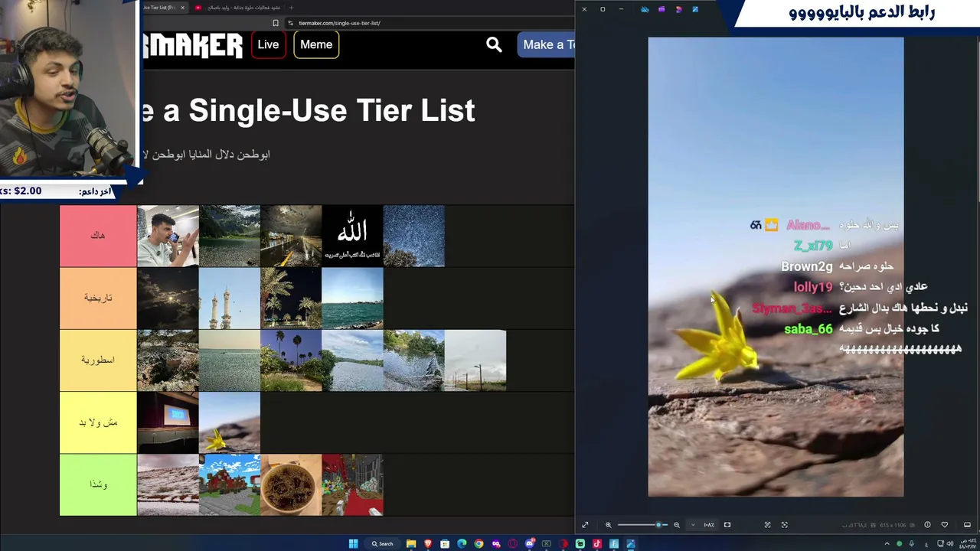
Task: Open Clipchamp purple icon in Photos title bar
Action: (x=661, y=9)
